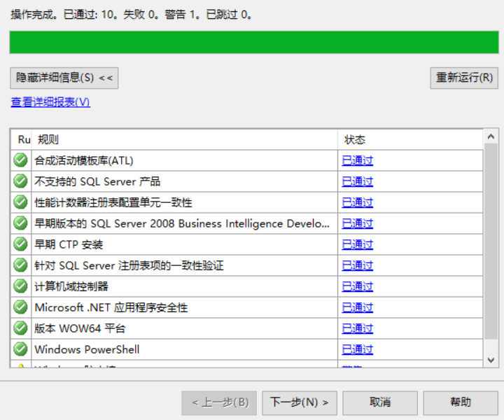The image size is (504, 420).
Task: Click pass icon beside Microsoft .NET 应用程序安全性
Action: pos(20,307)
